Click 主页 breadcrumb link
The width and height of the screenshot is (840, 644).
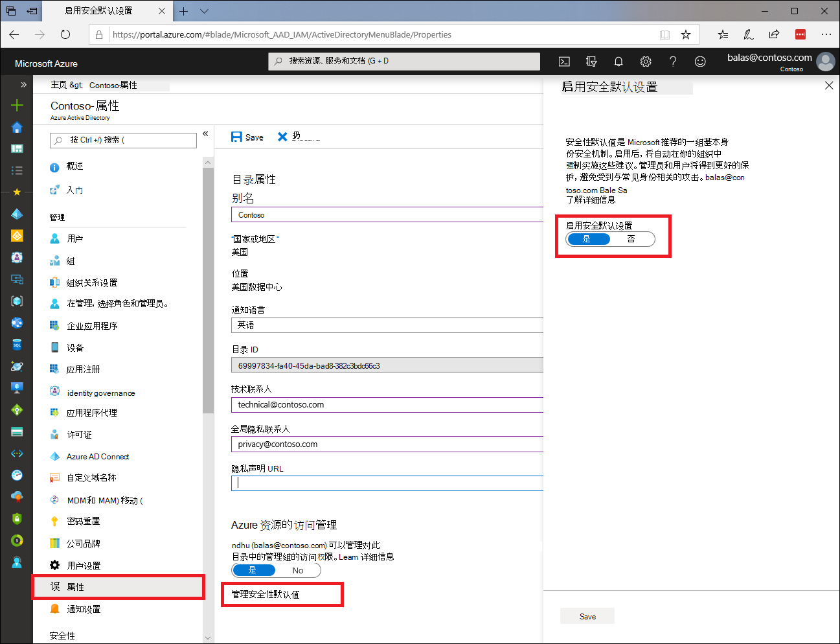(x=58, y=85)
